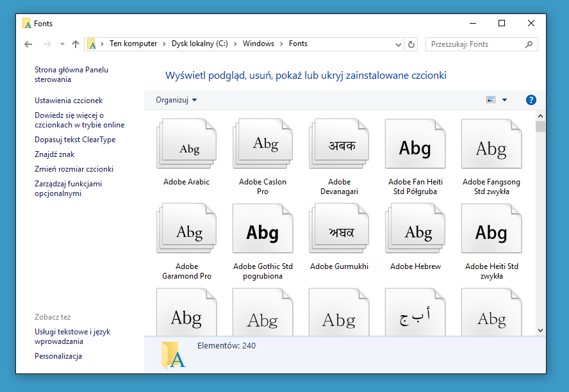Select Adobe Gothic Std pogrubiona font
Screen dimensions: 569x392
[263, 241]
